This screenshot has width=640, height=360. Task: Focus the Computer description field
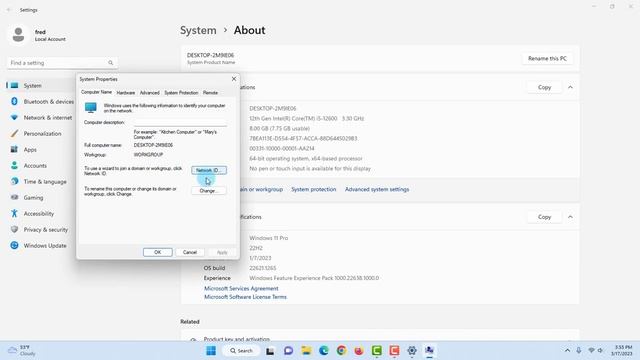pos(180,122)
